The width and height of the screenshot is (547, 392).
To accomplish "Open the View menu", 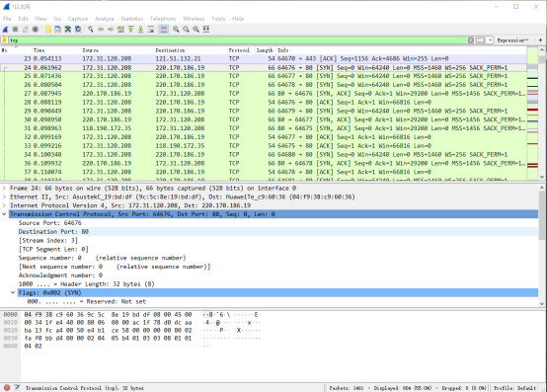I will click(x=40, y=19).
